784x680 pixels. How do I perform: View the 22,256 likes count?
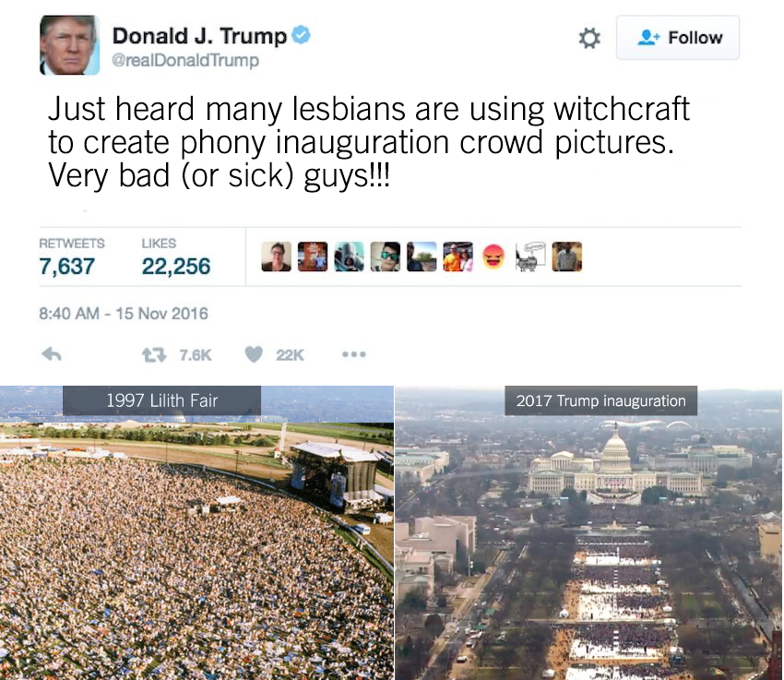(176, 266)
